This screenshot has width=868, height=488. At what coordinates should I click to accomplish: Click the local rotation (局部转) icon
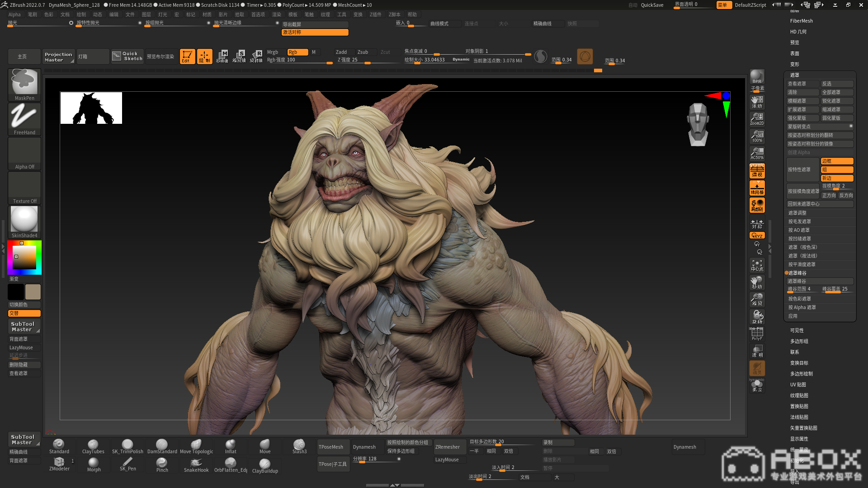pos(757,205)
